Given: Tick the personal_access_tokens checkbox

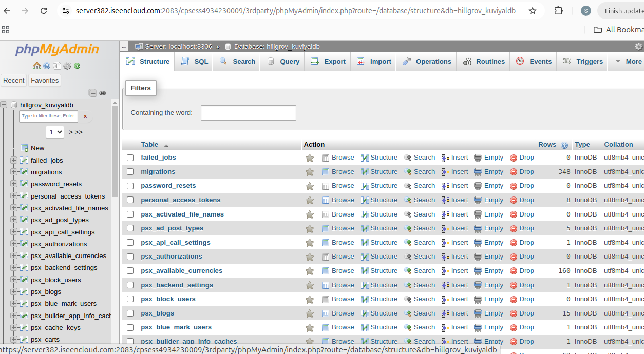Looking at the screenshot, I should click(x=130, y=200).
